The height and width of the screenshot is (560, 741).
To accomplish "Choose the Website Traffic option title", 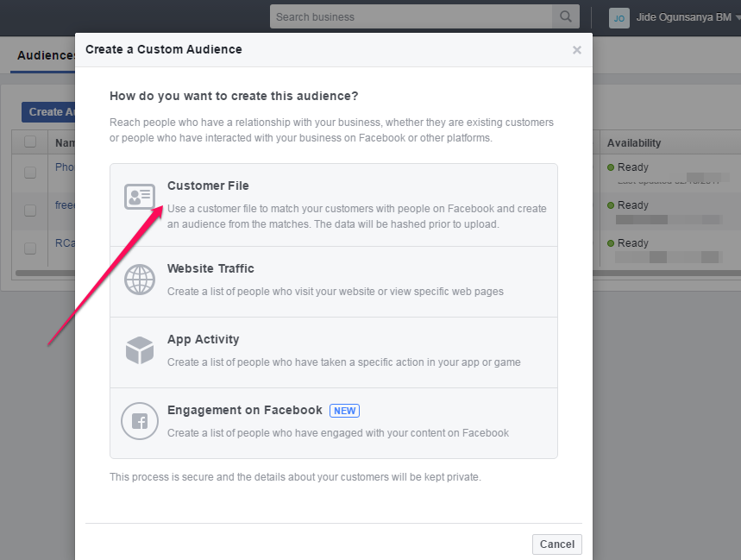I will (210, 268).
